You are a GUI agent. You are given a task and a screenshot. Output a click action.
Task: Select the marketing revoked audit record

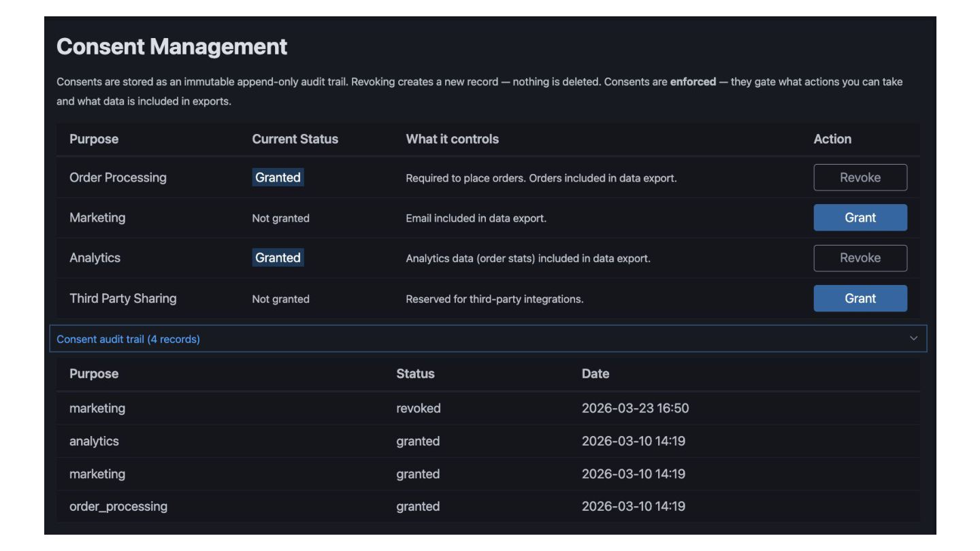click(x=97, y=408)
